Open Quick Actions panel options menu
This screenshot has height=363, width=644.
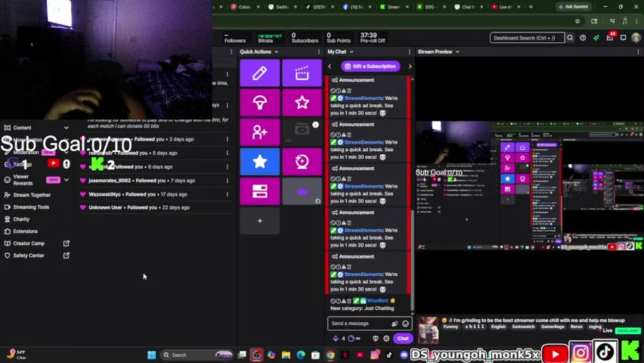(318, 51)
